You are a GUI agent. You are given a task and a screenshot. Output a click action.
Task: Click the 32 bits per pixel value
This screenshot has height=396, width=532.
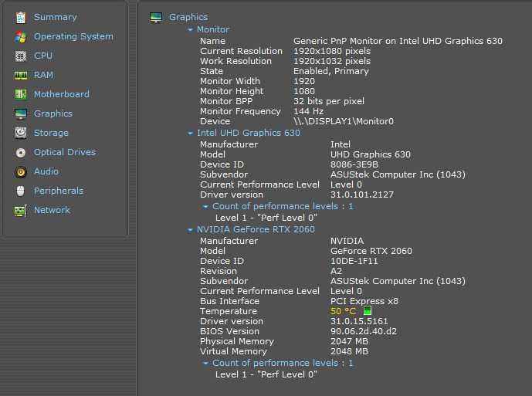(329, 101)
